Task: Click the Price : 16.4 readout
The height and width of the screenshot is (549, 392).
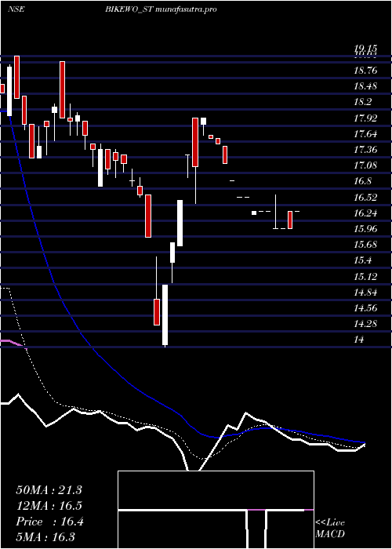Action: point(49,522)
